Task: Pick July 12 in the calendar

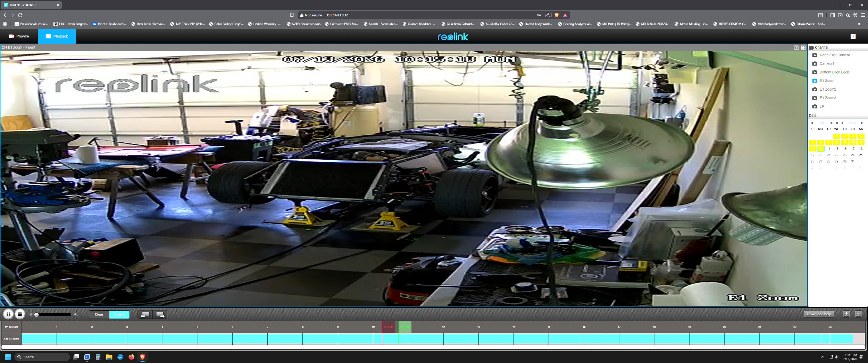Action: (812, 149)
